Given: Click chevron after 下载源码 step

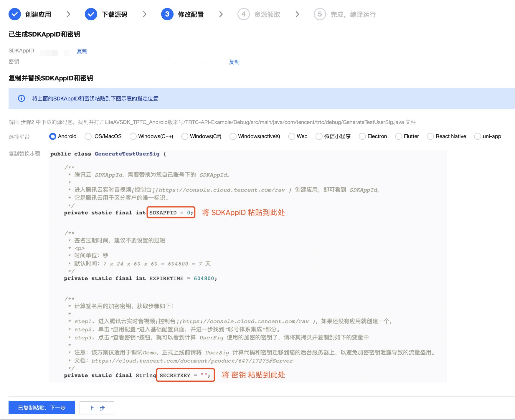Looking at the screenshot, I should [145, 14].
